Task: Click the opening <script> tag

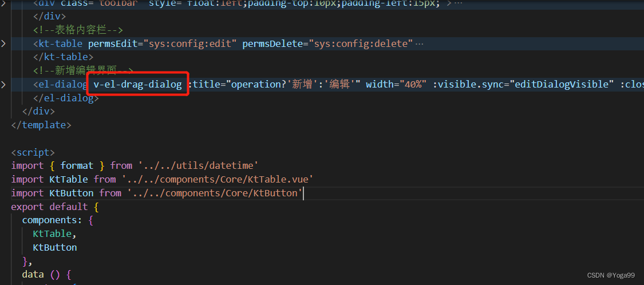Action: 33,152
